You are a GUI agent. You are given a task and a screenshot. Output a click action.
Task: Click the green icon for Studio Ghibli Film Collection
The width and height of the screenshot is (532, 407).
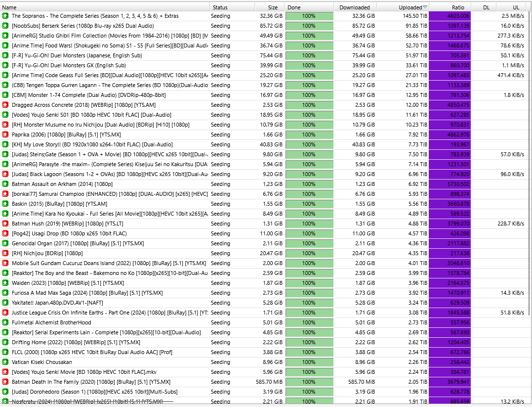click(x=5, y=36)
